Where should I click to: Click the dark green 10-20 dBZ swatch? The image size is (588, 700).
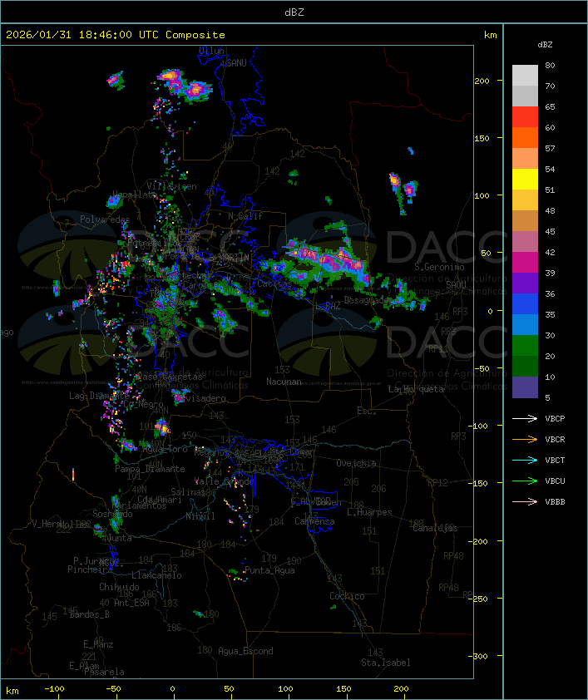pos(525,367)
